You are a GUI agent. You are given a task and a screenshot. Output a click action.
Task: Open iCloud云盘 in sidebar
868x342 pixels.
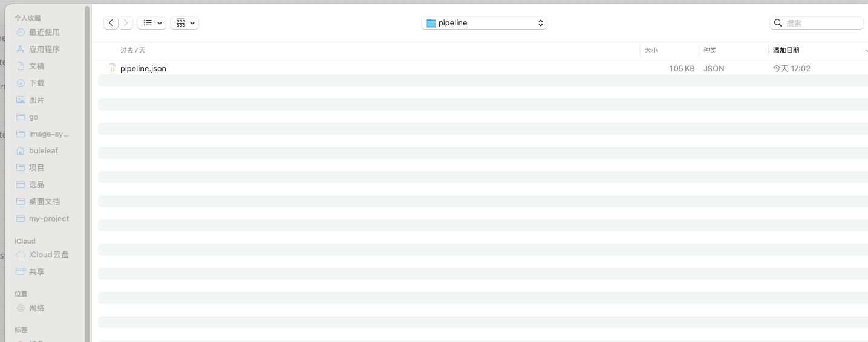coord(48,255)
